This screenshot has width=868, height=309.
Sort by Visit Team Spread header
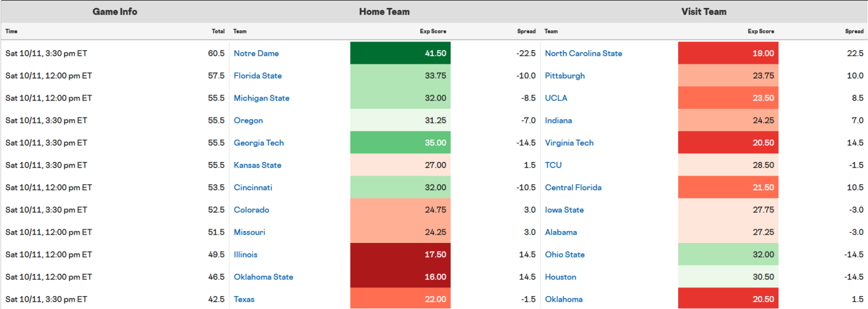click(854, 32)
